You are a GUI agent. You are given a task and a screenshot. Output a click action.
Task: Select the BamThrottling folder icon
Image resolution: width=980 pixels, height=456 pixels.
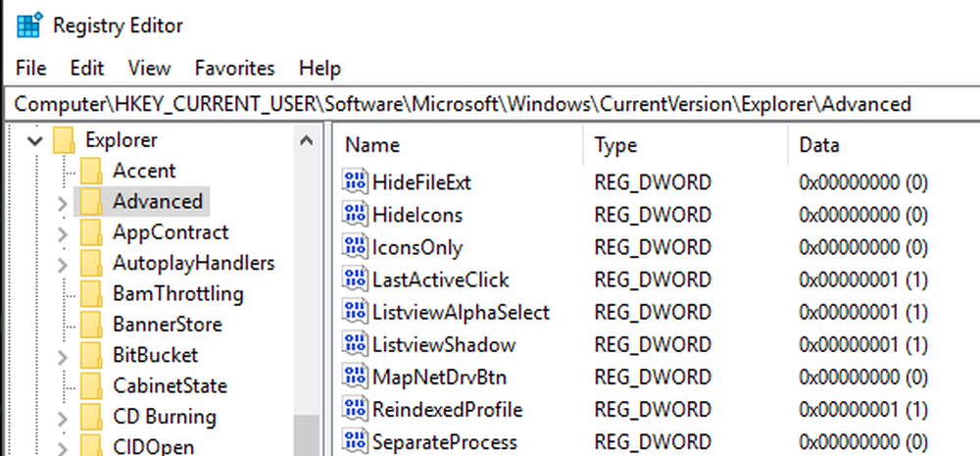pos(91,293)
